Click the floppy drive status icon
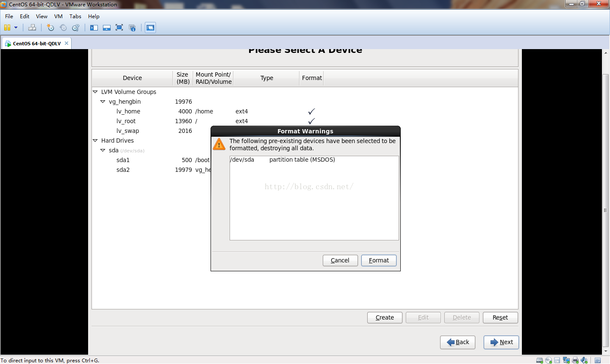This screenshot has width=610, height=364. (557, 360)
